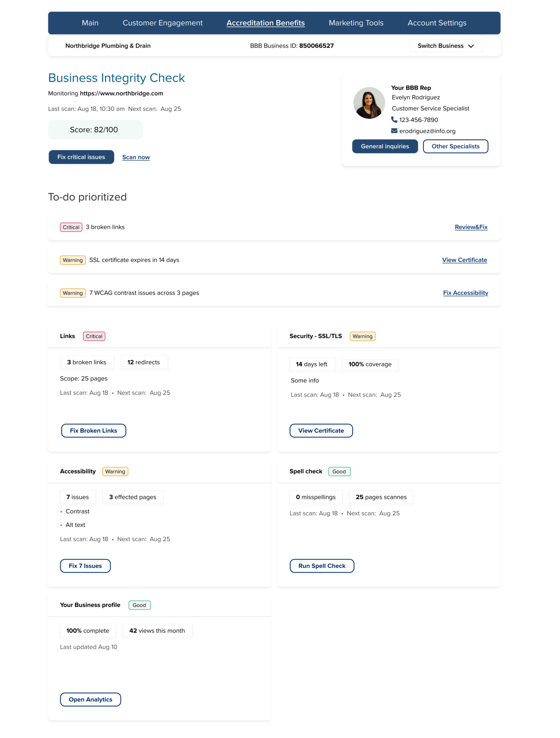Viewport: 560px width, 738px height.
Task: Open the Main tab
Action: point(90,23)
